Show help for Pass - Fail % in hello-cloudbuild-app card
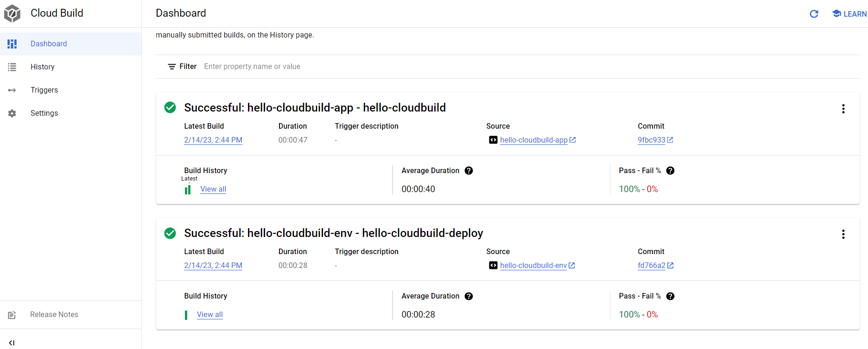Image resolution: width=868 pixels, height=349 pixels. coord(670,171)
